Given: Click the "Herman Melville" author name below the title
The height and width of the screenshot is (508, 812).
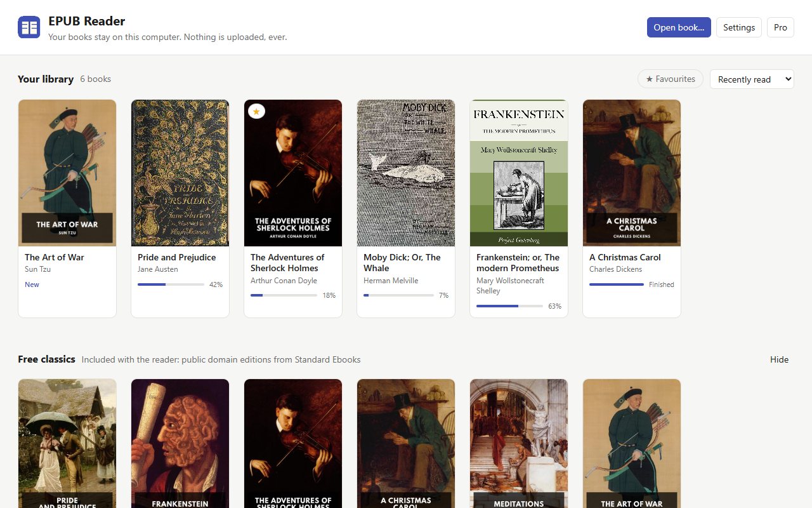Looking at the screenshot, I should click(391, 281).
